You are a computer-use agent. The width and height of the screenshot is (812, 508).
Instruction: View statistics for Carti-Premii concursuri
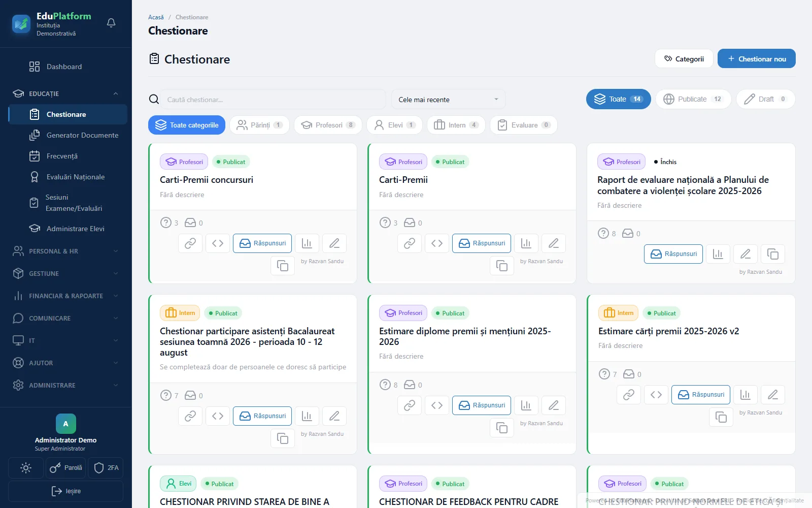[307, 243]
